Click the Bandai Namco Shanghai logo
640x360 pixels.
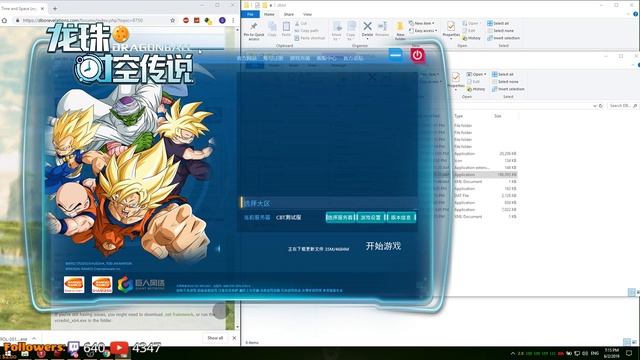102,284
